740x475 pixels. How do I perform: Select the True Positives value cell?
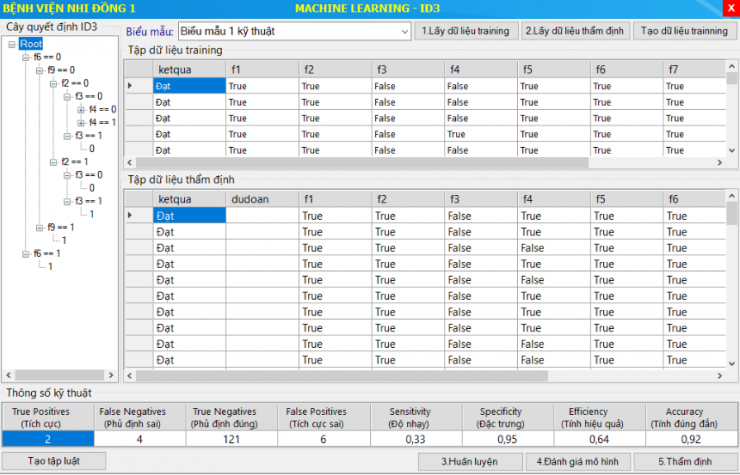pos(48,438)
